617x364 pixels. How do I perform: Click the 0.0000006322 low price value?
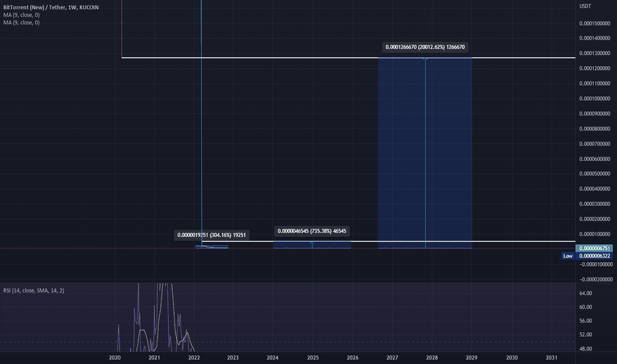(594, 255)
